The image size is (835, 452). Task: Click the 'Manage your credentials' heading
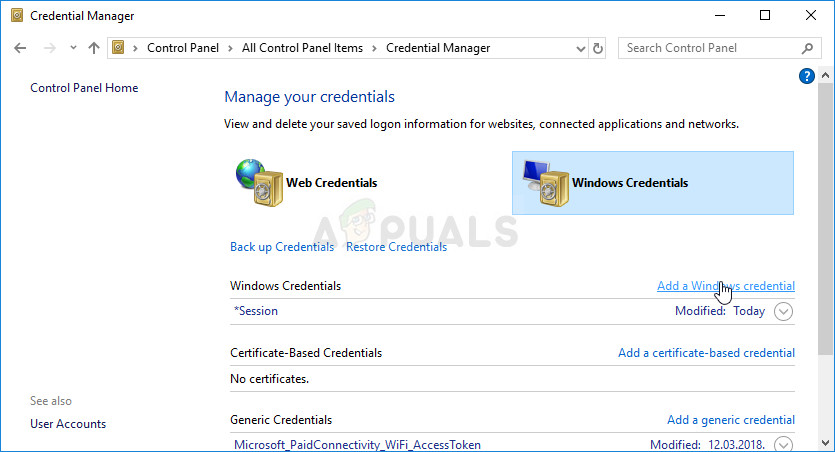pyautogui.click(x=309, y=97)
